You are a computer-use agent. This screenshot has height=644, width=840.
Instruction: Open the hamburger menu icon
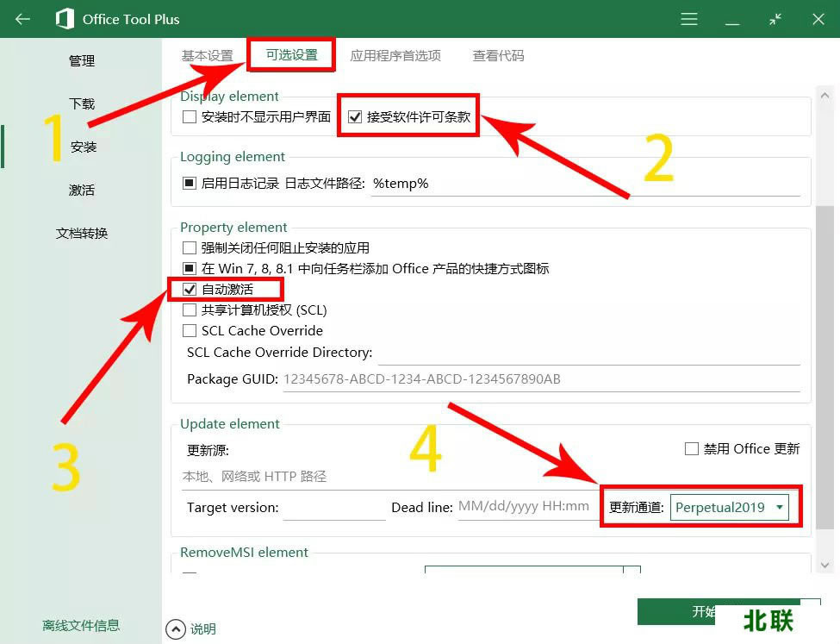(x=689, y=19)
